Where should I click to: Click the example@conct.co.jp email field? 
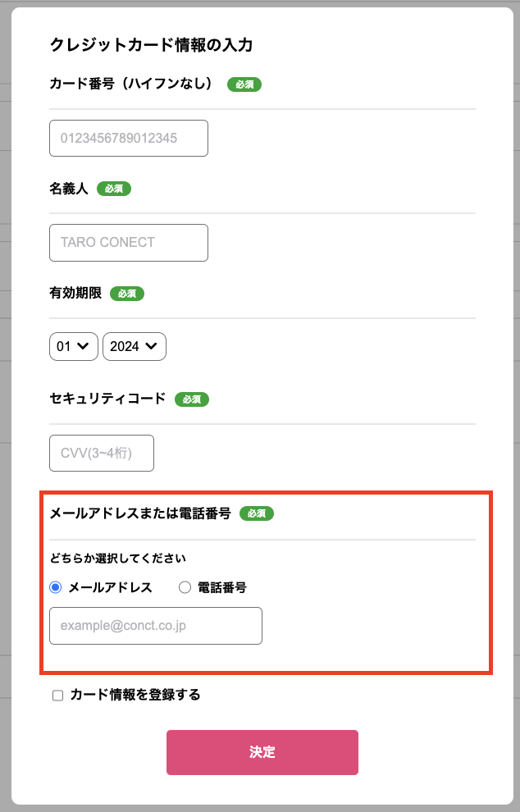coord(156,626)
